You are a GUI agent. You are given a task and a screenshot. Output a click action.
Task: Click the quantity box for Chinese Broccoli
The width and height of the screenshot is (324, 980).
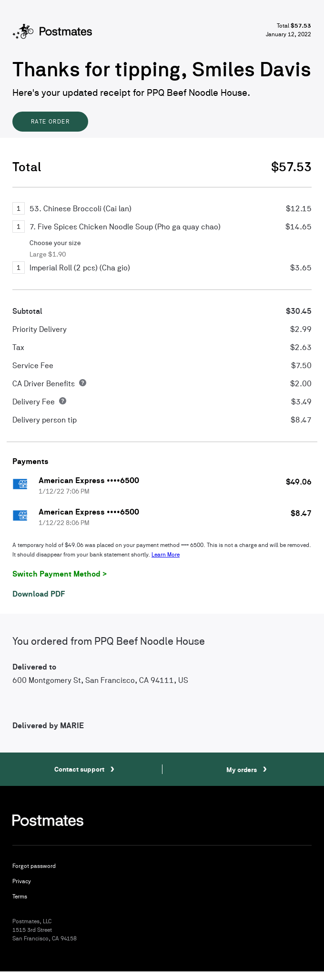pos(19,208)
